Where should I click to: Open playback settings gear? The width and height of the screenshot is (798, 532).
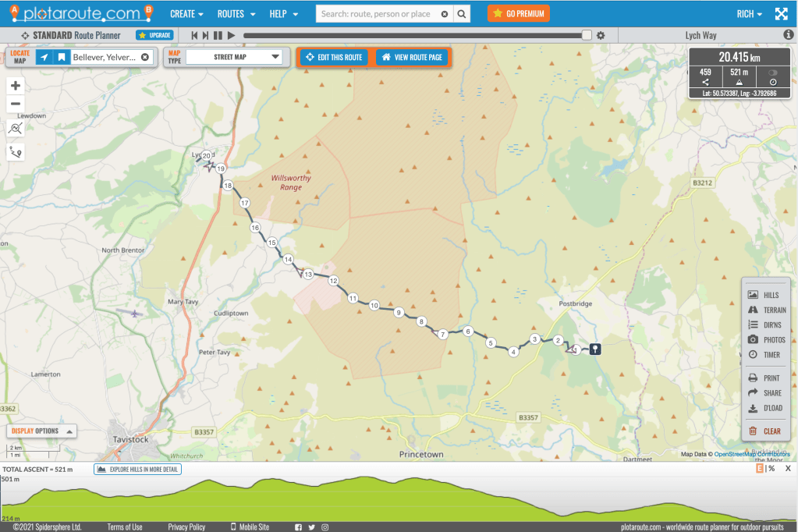click(601, 35)
